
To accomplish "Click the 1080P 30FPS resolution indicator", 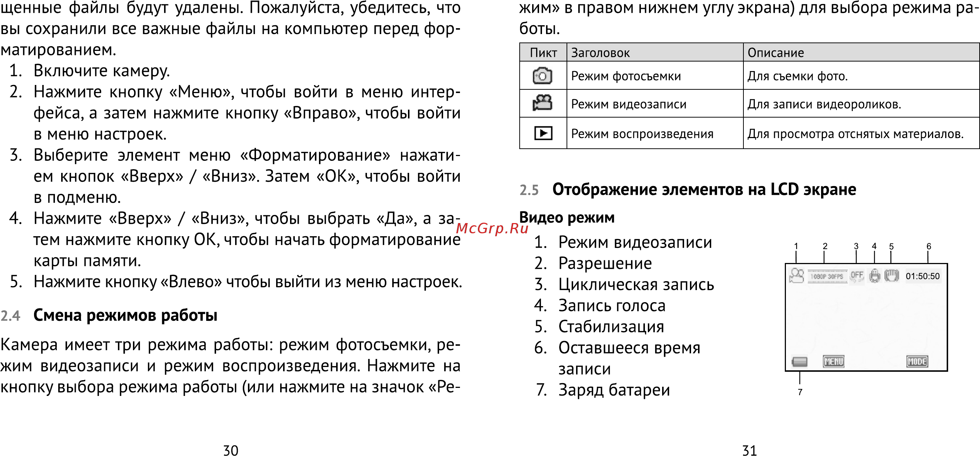I will pos(827,276).
